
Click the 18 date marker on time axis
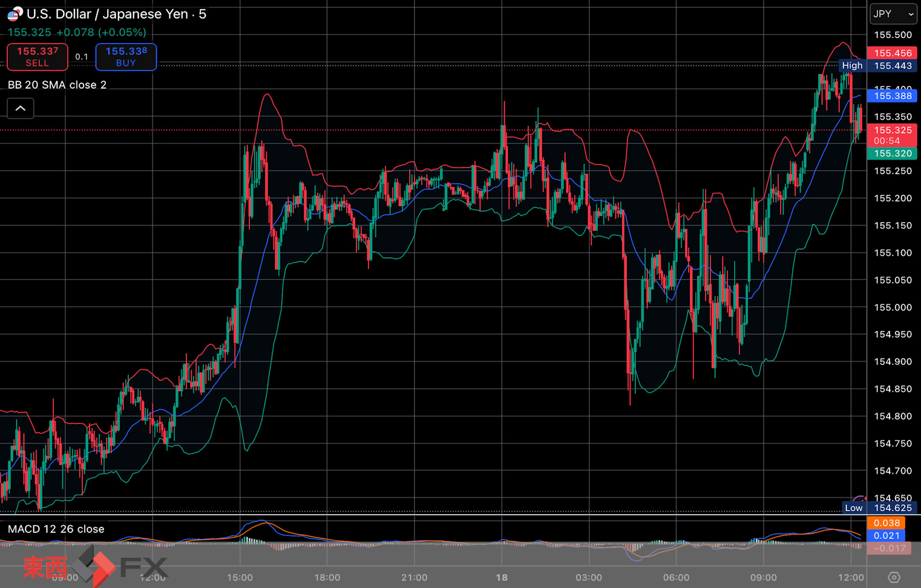pos(502,577)
